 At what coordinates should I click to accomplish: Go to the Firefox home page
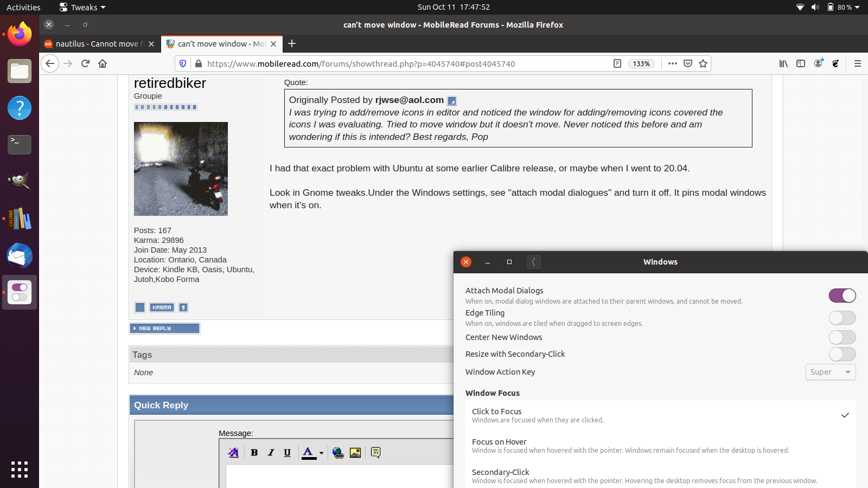[103, 63]
